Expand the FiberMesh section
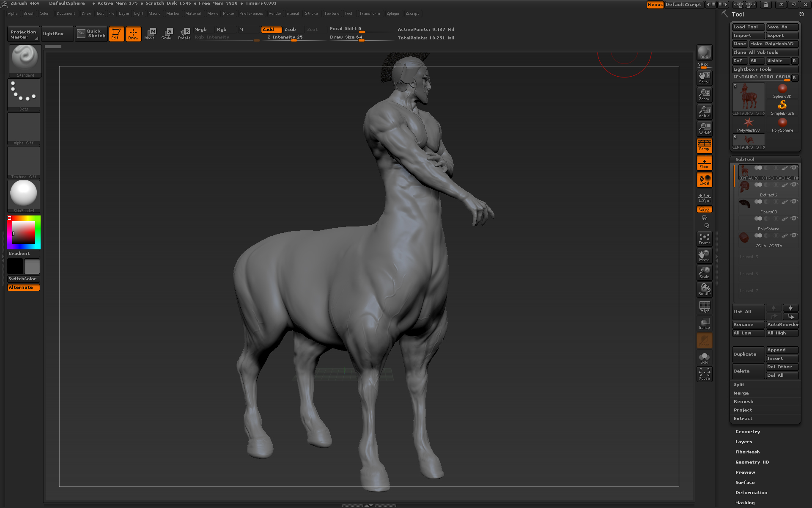812x508 pixels. [747, 452]
